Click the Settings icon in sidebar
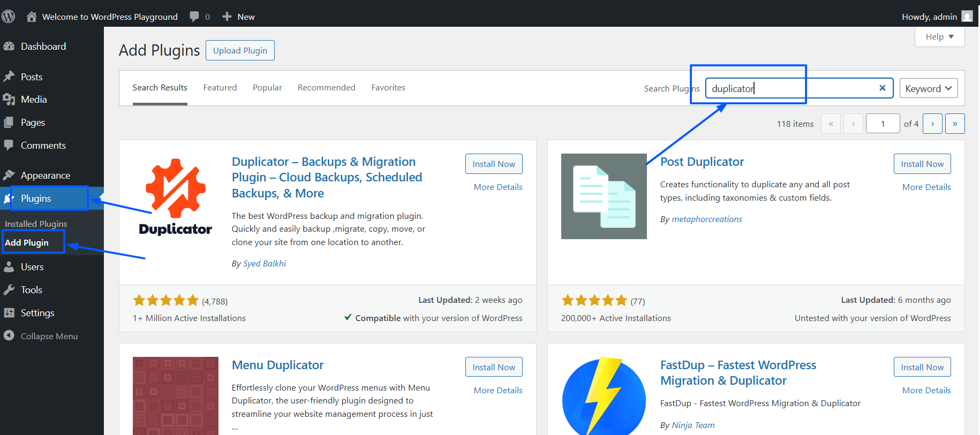980x435 pixels. [x=9, y=312]
